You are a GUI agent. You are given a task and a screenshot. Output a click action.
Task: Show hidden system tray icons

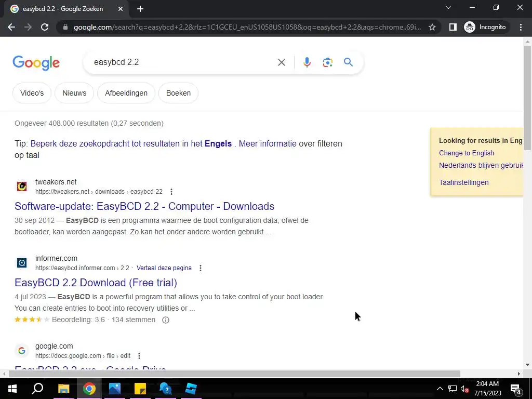(x=440, y=389)
